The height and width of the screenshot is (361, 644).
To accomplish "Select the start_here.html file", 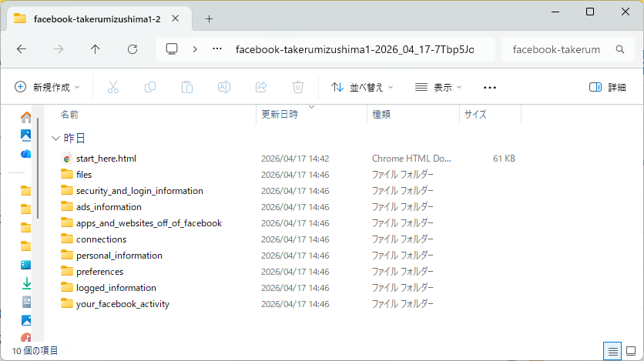I will [106, 159].
